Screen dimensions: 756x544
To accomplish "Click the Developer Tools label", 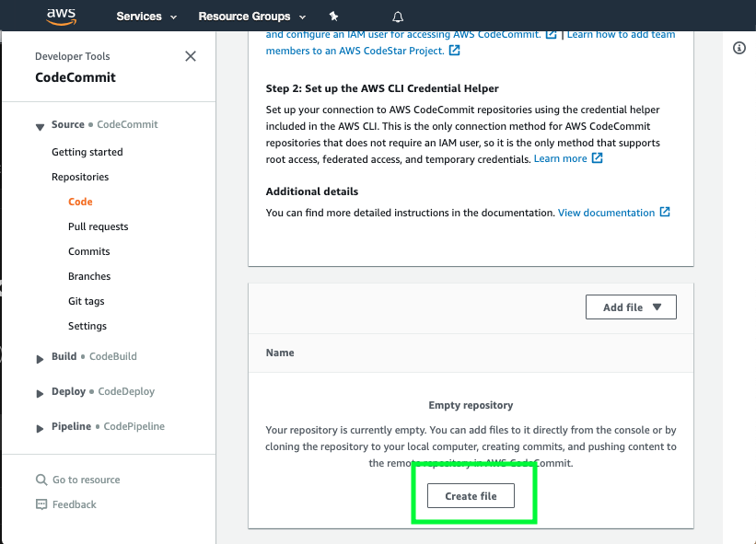I will [73, 56].
